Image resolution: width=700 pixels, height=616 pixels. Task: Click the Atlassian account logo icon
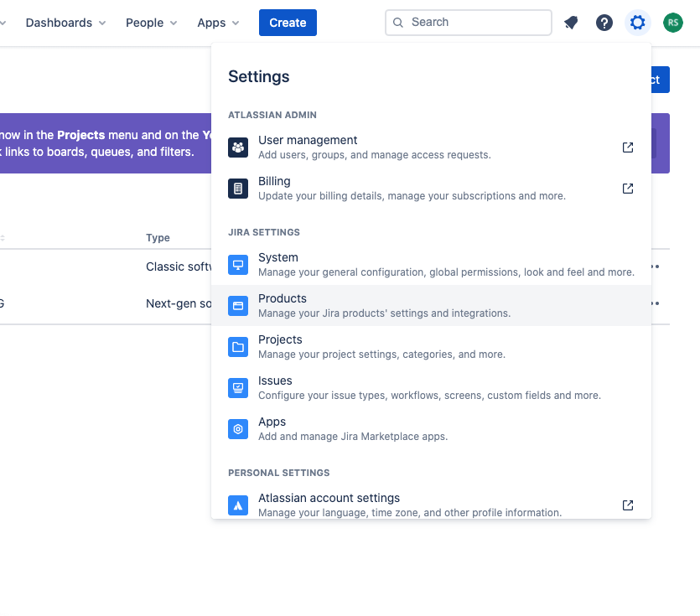pos(238,505)
